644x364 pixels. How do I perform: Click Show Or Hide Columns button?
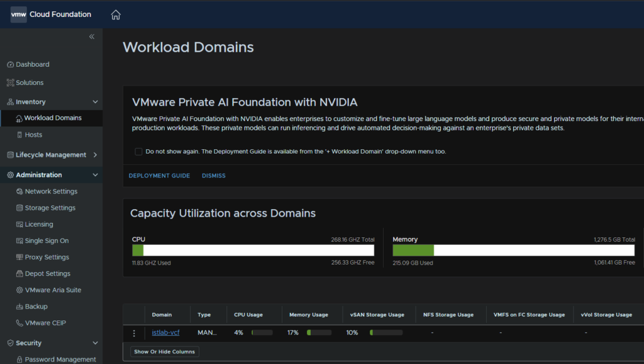(165, 351)
